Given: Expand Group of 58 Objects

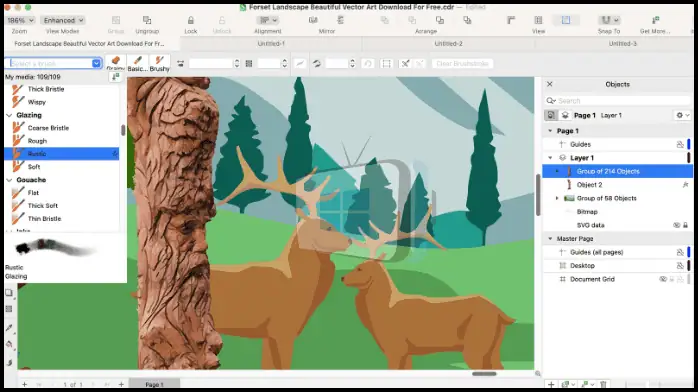Looking at the screenshot, I should 557,198.
